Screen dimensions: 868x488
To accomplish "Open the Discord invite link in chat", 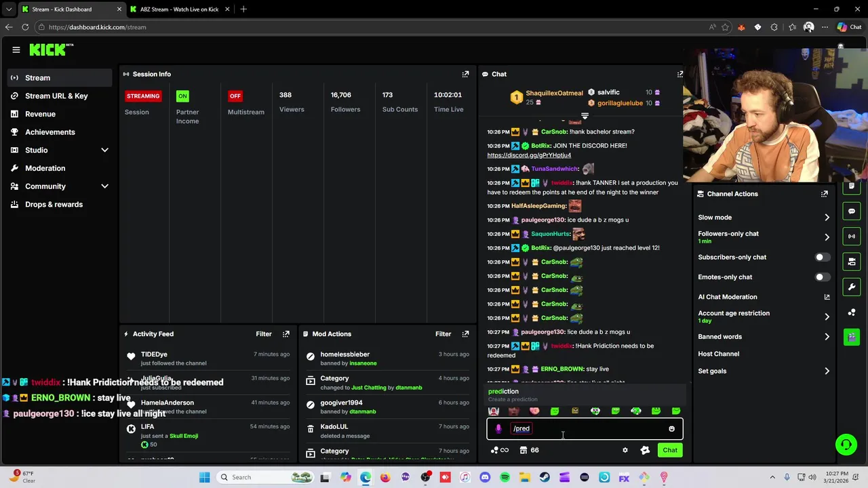I will coord(529,155).
